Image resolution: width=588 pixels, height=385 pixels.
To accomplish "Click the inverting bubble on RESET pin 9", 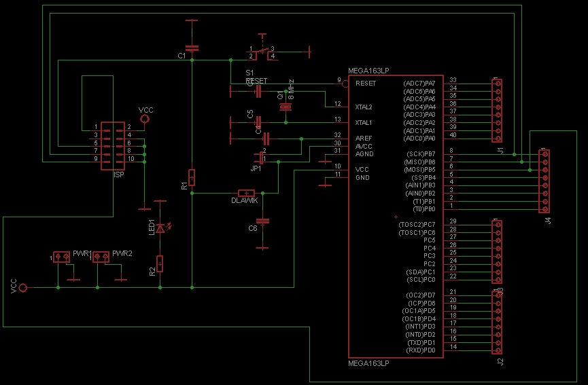I will 345,84.
